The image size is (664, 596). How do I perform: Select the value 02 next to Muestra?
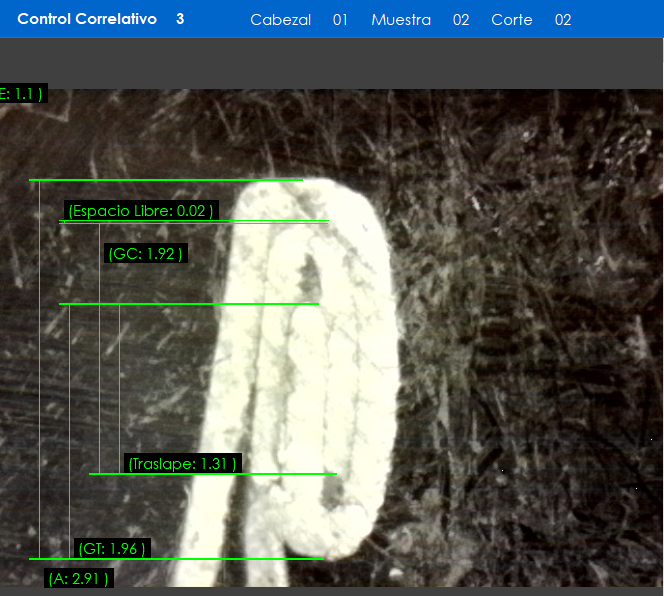[461, 20]
